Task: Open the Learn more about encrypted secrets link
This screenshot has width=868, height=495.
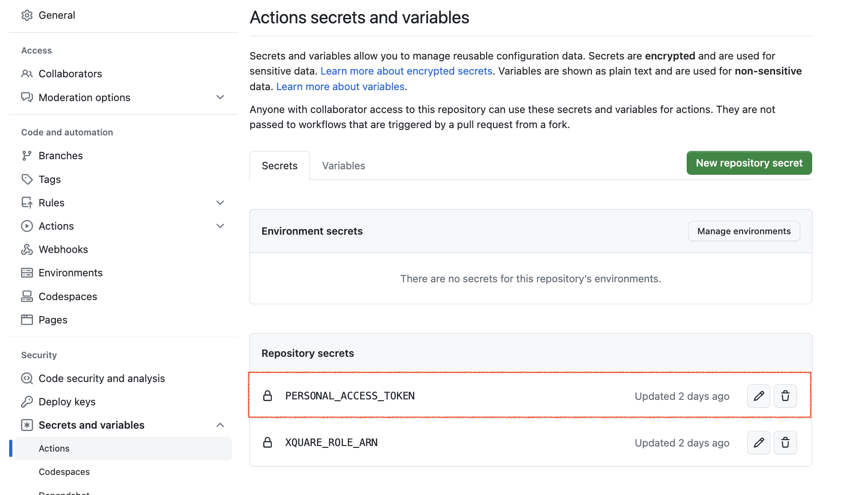Action: (x=407, y=71)
